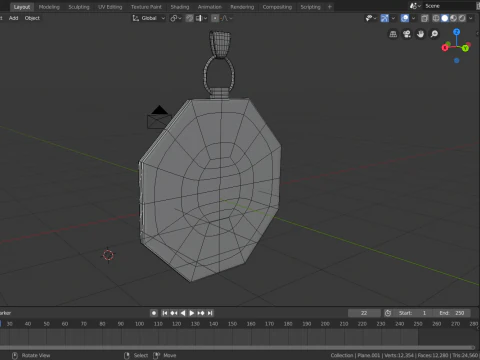The height and width of the screenshot is (360, 480).
Task: Select rendered viewport shading
Action: 462,18
